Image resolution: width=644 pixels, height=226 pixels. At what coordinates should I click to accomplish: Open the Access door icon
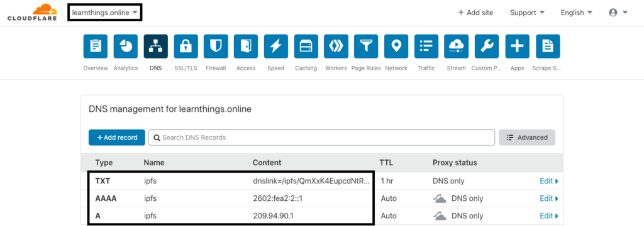(x=246, y=46)
